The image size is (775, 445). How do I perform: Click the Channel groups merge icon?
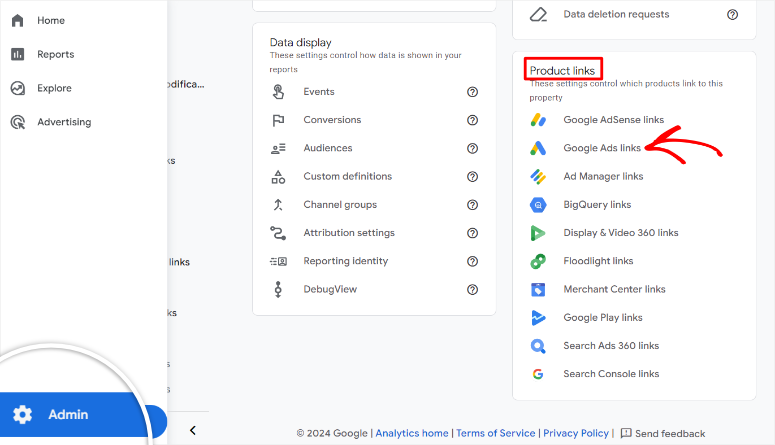click(x=278, y=205)
